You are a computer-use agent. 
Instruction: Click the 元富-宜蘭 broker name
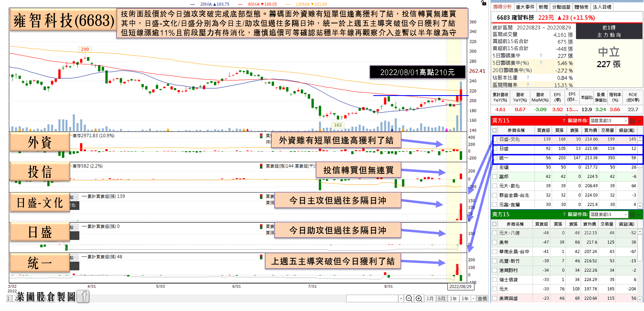click(x=509, y=205)
